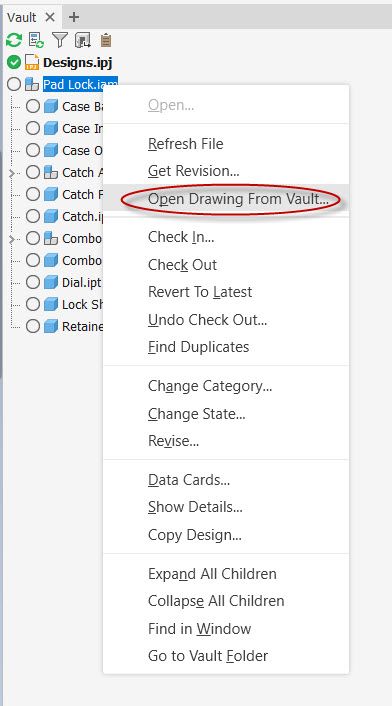This screenshot has width=392, height=706.
Task: Click the green Refresh icon in Vault toolbar
Action: pos(14,40)
